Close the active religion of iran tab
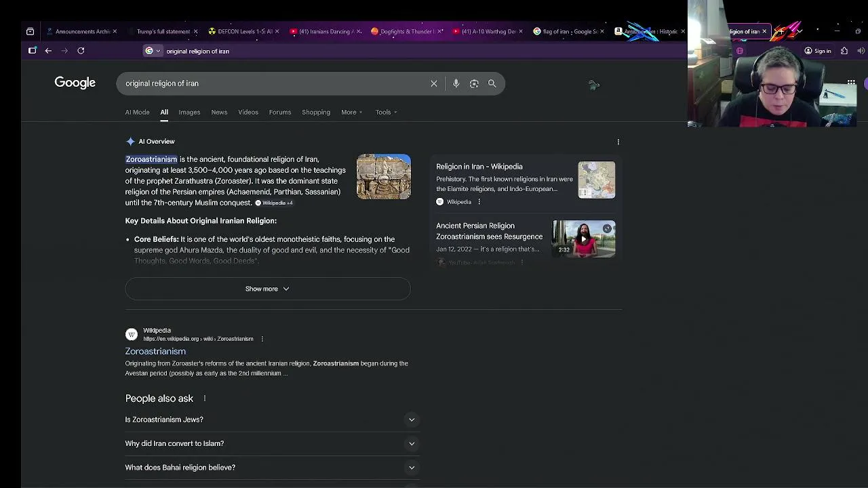The height and width of the screenshot is (488, 868). click(764, 31)
